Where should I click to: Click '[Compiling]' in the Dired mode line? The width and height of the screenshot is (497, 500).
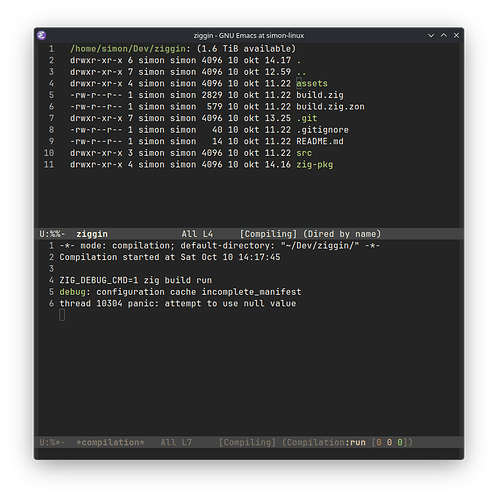[268, 234]
